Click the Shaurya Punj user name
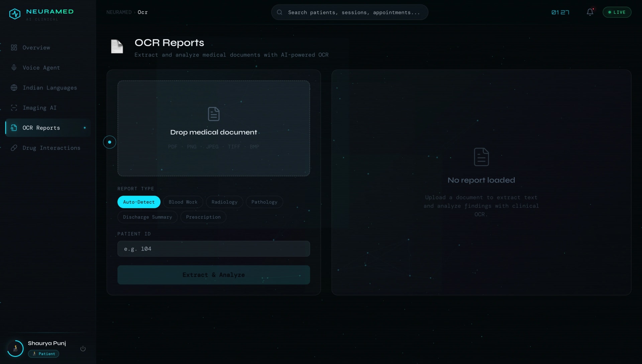 (x=47, y=343)
